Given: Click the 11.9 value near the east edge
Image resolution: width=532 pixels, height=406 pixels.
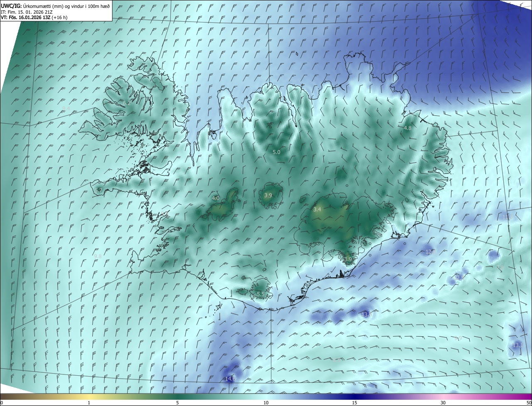Looking at the screenshot, I should (x=508, y=217).
